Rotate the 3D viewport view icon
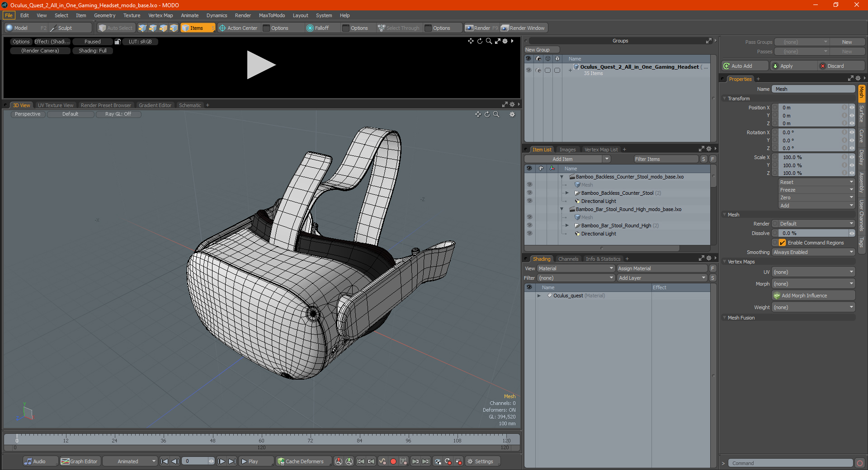Image resolution: width=868 pixels, height=470 pixels. [487, 114]
